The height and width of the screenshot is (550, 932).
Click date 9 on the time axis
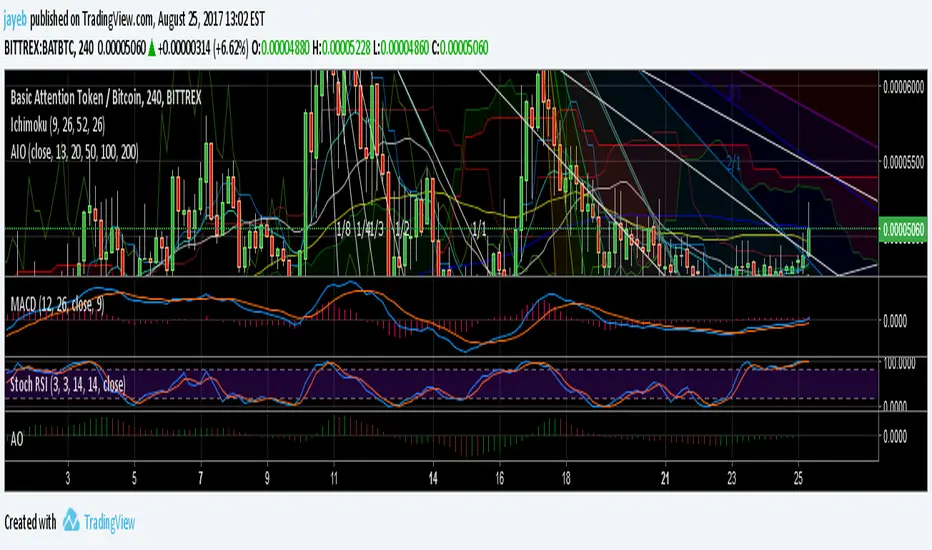[x=267, y=479]
